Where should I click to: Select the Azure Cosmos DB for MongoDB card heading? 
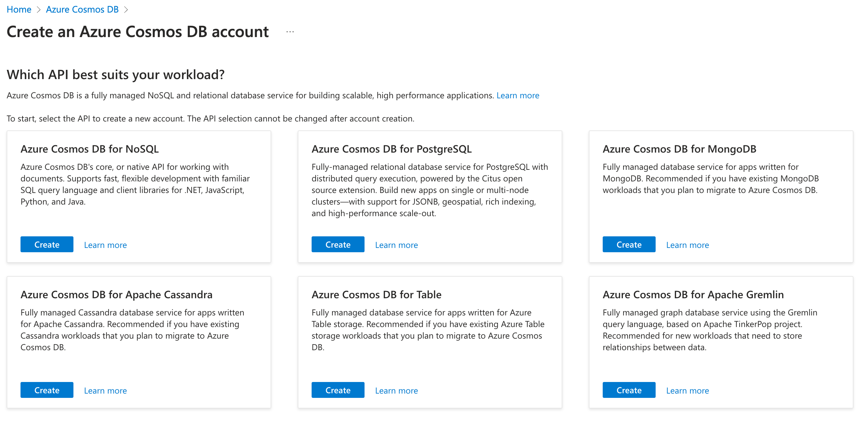[679, 149]
